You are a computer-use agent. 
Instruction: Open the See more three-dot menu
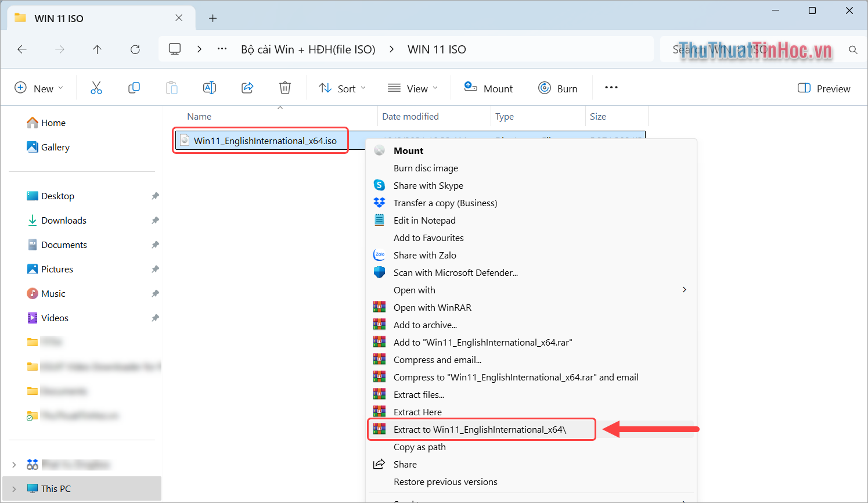click(x=611, y=88)
